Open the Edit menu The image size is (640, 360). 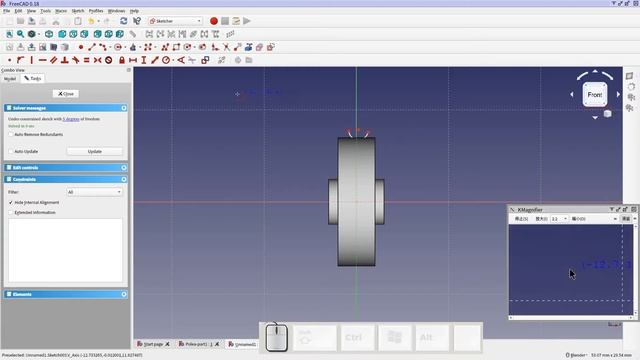coord(18,11)
